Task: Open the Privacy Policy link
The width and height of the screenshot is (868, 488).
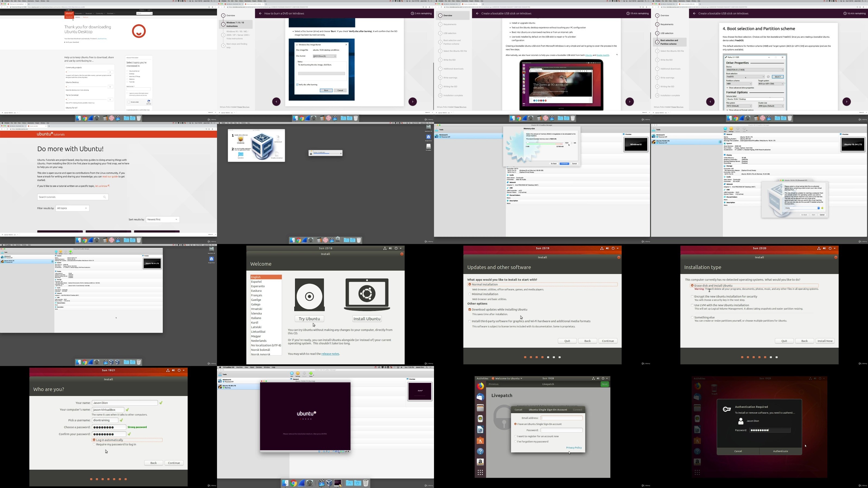Action: pyautogui.click(x=574, y=448)
